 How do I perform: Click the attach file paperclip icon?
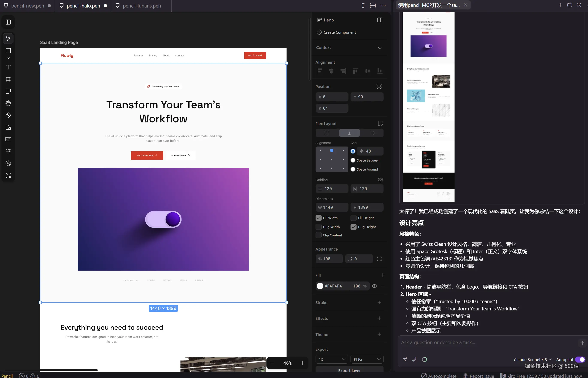(414, 359)
